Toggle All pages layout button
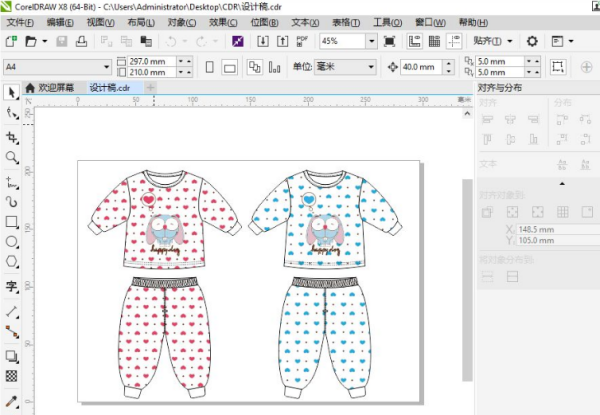Image resolution: width=600 pixels, height=415 pixels. tap(255, 67)
